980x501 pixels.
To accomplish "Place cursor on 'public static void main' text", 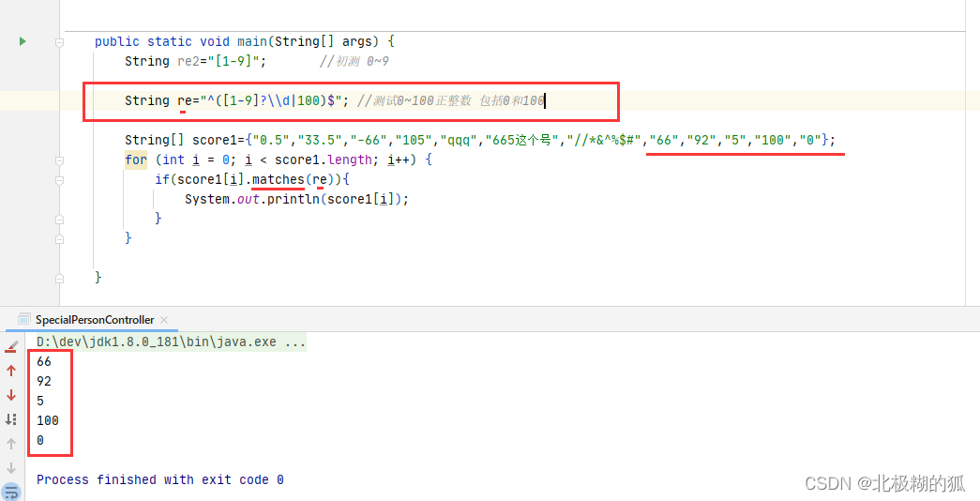I will [x=181, y=41].
